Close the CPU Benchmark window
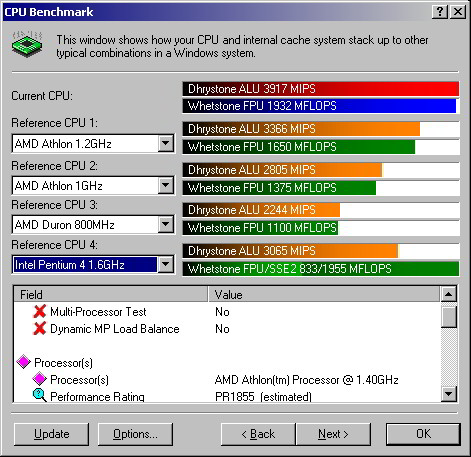471x457 pixels. tap(458, 12)
